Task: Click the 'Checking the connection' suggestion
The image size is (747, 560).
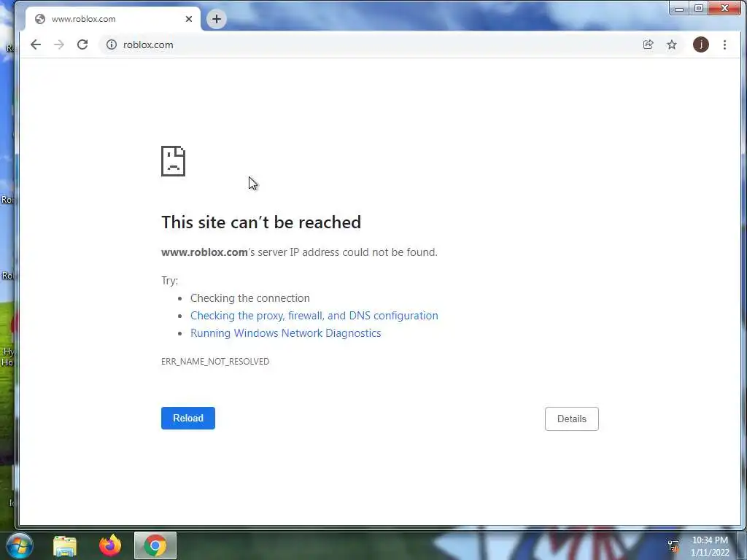Action: (250, 298)
